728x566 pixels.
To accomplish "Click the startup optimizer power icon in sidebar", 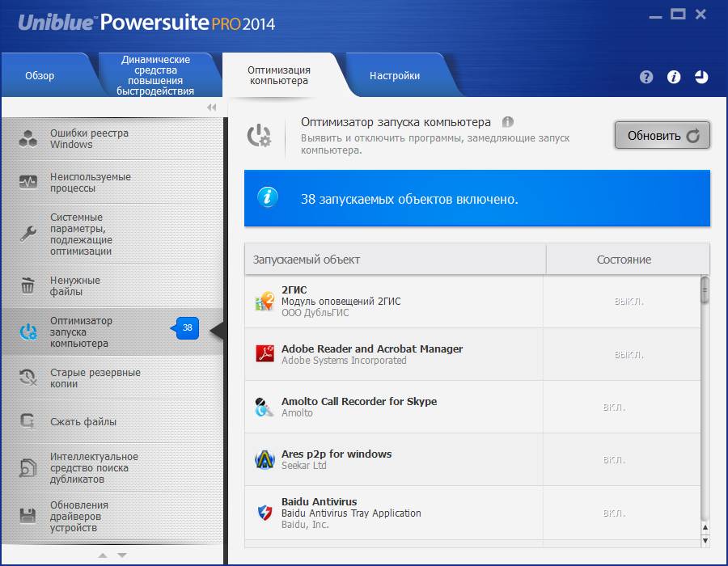I will [x=28, y=332].
